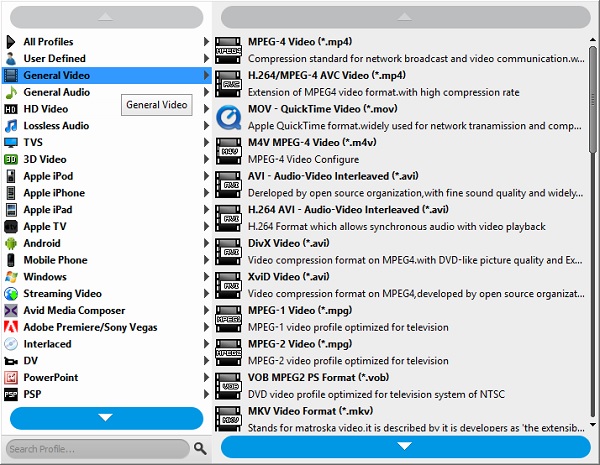Click the All Profiles play-arrow icon
This screenshot has height=465, width=600.
click(x=11, y=42)
